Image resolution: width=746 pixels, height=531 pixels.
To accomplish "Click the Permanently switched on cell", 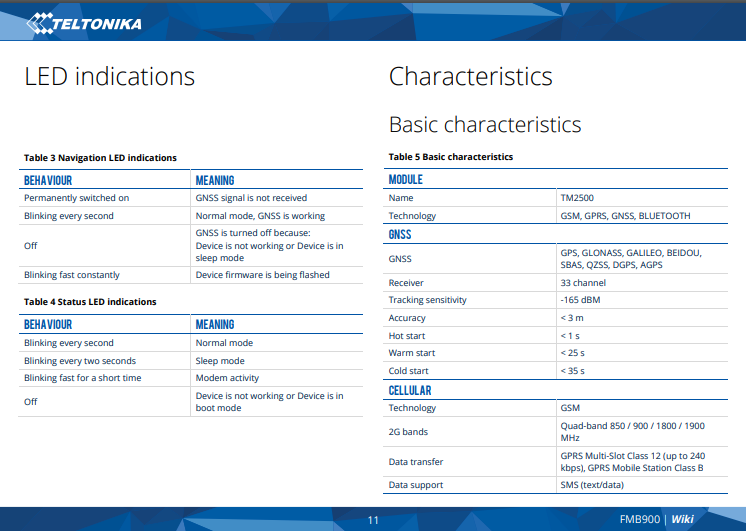I will pyautogui.click(x=76, y=198).
